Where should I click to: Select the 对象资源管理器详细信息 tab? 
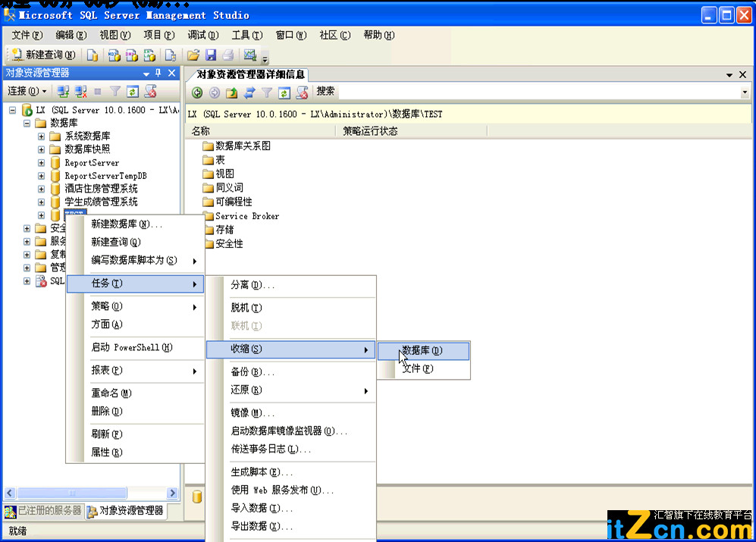(249, 75)
